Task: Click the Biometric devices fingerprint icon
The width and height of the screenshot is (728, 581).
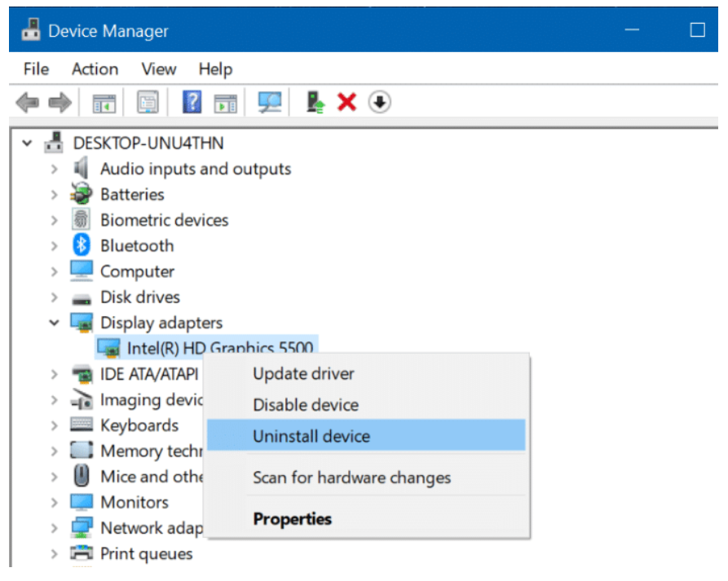Action: point(82,219)
